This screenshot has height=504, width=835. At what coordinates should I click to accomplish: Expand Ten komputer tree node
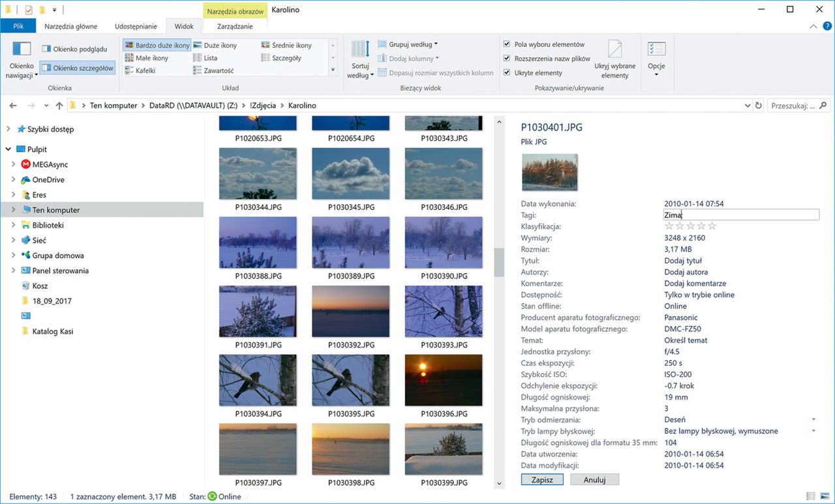[x=14, y=210]
